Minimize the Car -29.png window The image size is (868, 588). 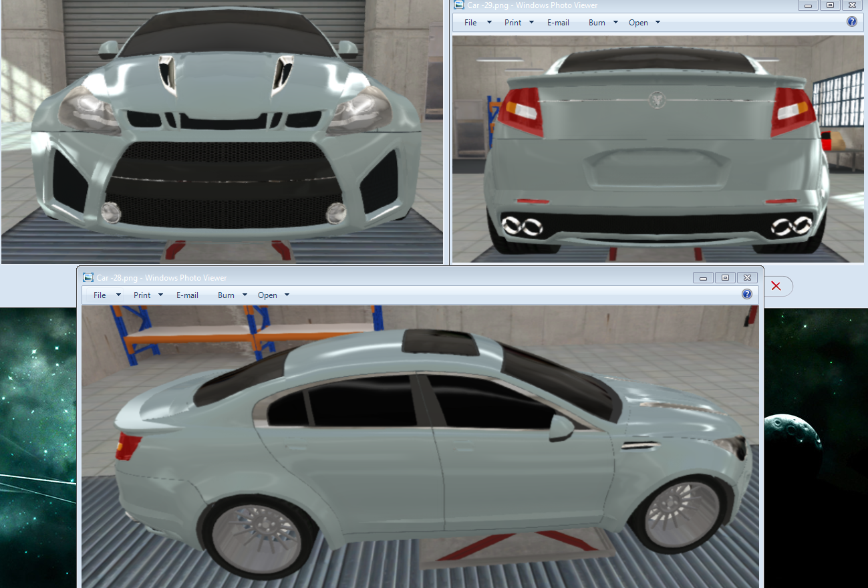[x=809, y=5]
